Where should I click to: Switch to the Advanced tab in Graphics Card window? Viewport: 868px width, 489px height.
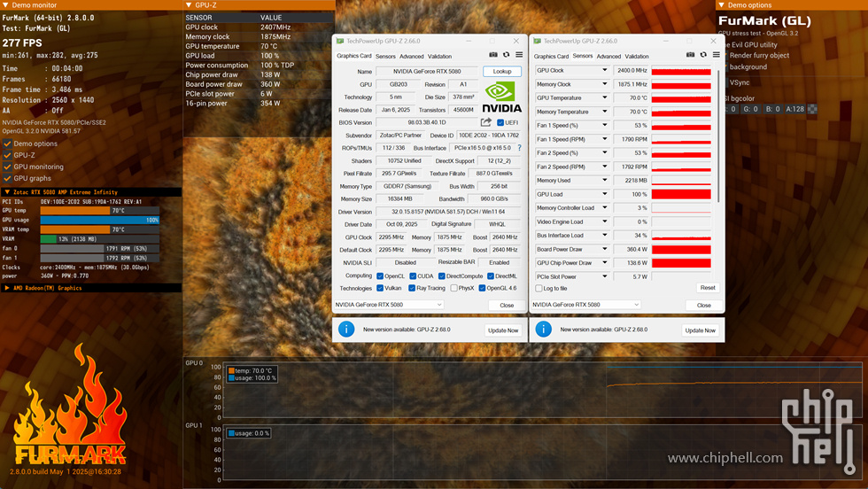point(411,56)
